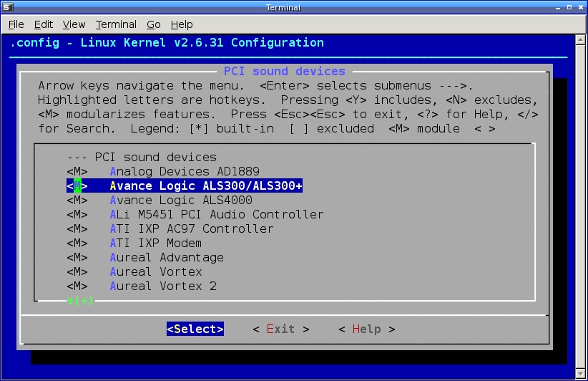This screenshot has height=381, width=588.
Task: Click the < Exit > button
Action: pyautogui.click(x=281, y=329)
